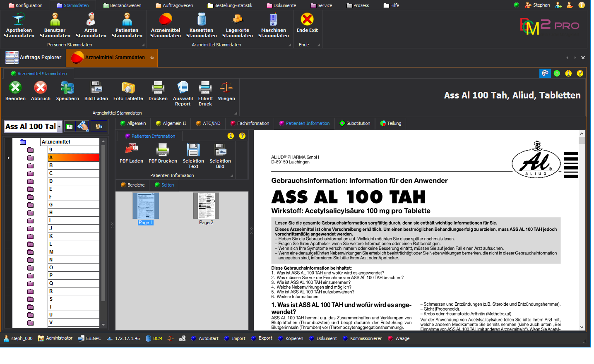Expand the Arzneimittel Stammdaten group launcher arrow
The width and height of the screenshot is (594, 364).
tap(236, 113)
